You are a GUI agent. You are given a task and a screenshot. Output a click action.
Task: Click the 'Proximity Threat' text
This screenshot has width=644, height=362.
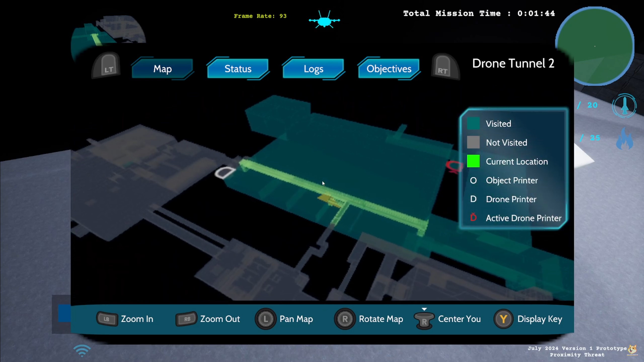pos(577,355)
